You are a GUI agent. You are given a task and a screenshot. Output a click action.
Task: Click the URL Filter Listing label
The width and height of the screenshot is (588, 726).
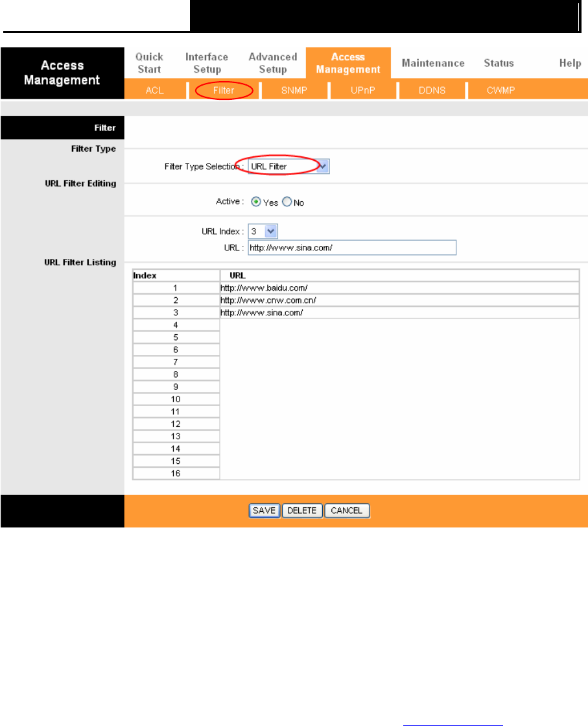pyautogui.click(x=80, y=262)
